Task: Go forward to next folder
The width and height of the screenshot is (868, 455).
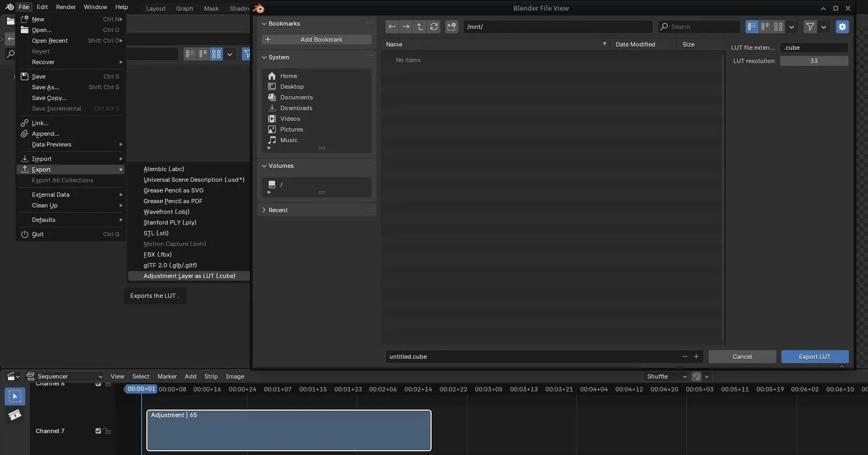Action: [406, 27]
